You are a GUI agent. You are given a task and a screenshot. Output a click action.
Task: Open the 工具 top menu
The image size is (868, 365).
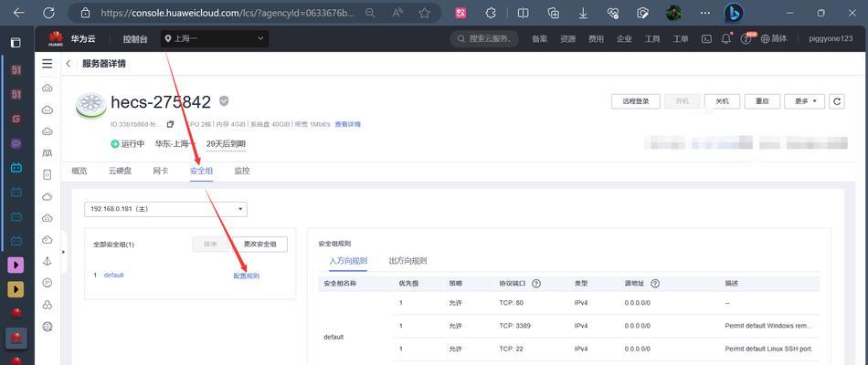point(652,38)
